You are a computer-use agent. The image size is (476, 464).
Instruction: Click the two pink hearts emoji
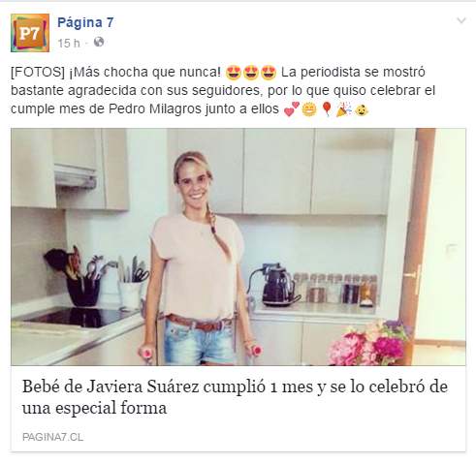pos(292,109)
